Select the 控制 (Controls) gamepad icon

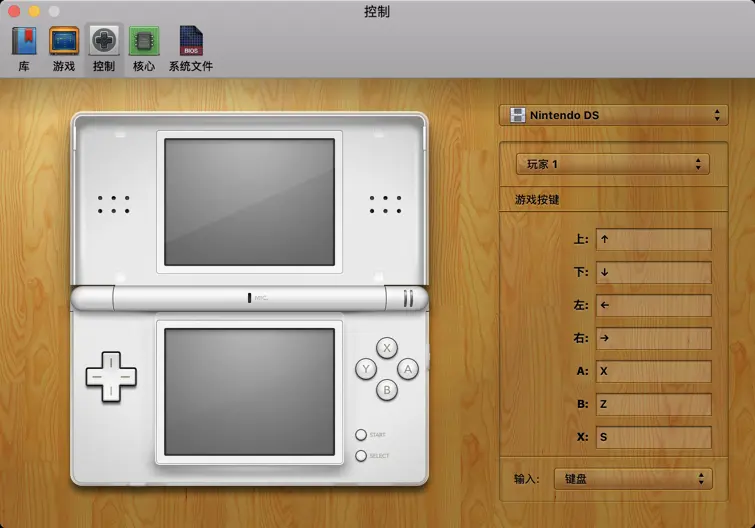click(x=104, y=49)
